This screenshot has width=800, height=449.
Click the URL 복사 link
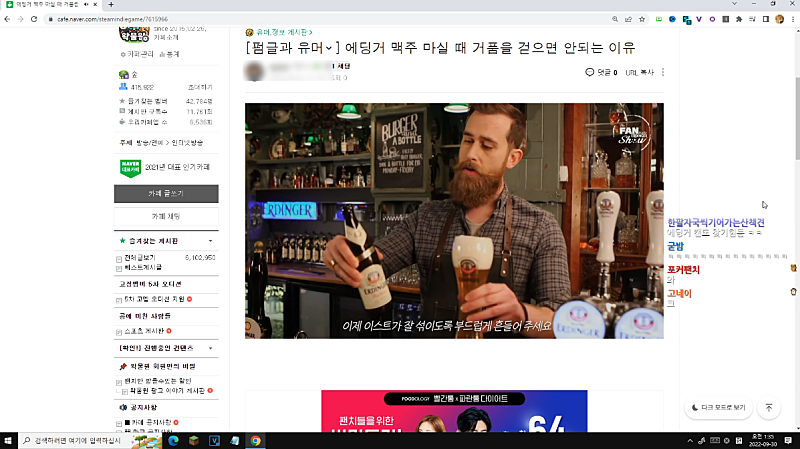coord(639,72)
